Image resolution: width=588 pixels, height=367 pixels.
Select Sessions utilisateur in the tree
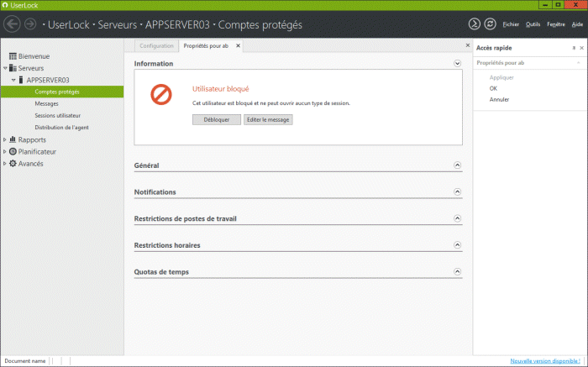pyautogui.click(x=58, y=115)
